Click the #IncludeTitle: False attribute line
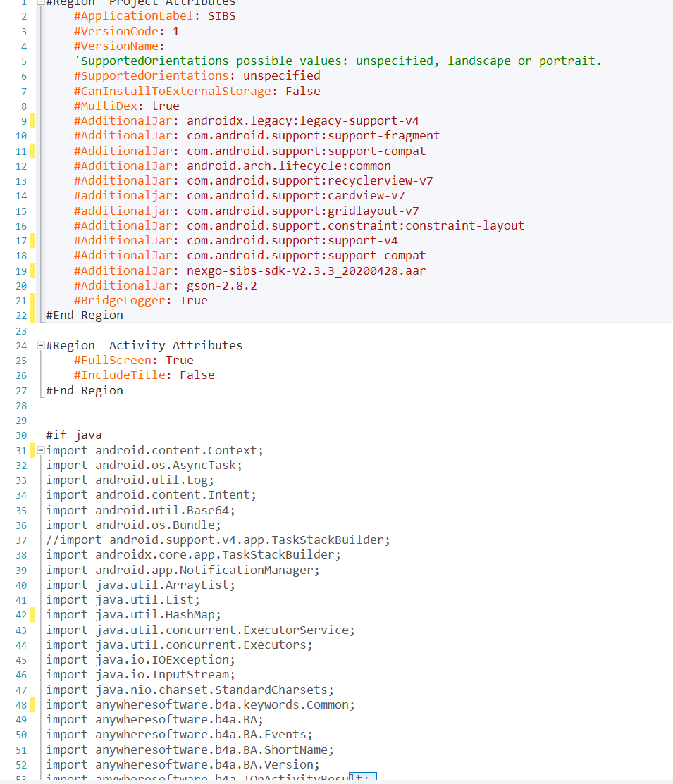 coord(144,375)
